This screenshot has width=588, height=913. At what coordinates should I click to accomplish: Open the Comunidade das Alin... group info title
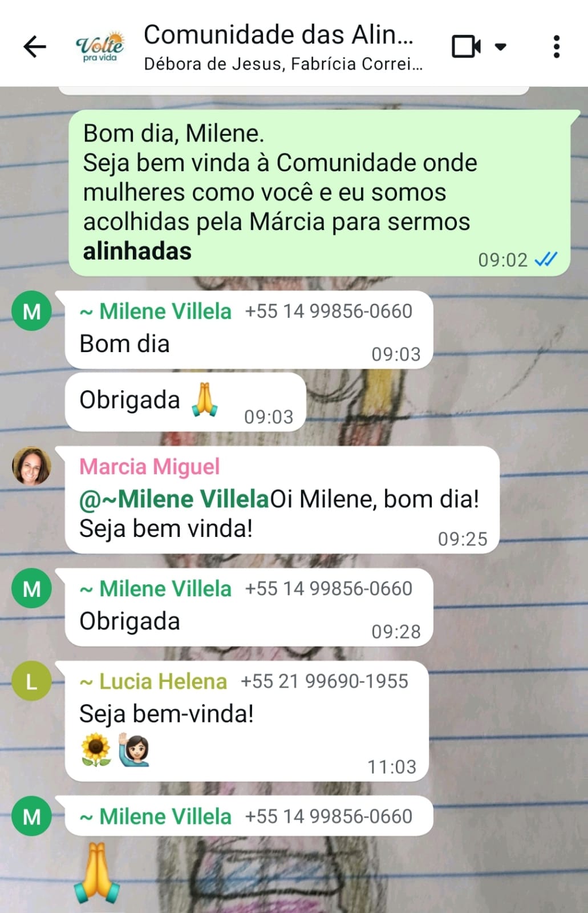[x=278, y=35]
